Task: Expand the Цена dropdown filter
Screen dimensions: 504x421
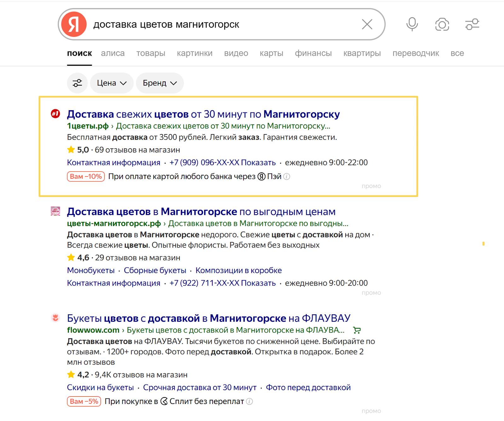Action: (112, 83)
